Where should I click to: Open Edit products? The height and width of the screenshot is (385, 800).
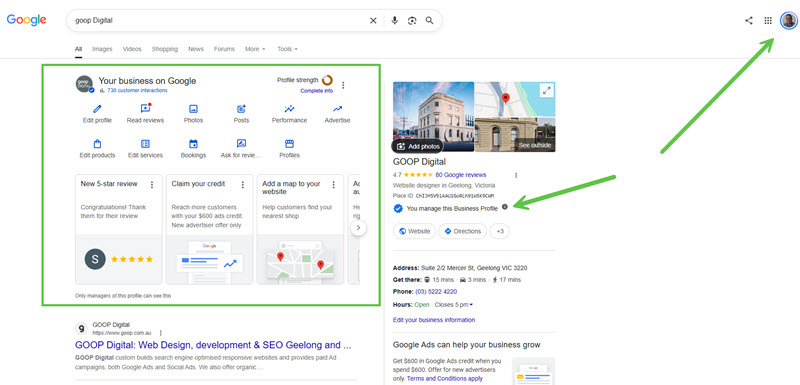click(97, 149)
